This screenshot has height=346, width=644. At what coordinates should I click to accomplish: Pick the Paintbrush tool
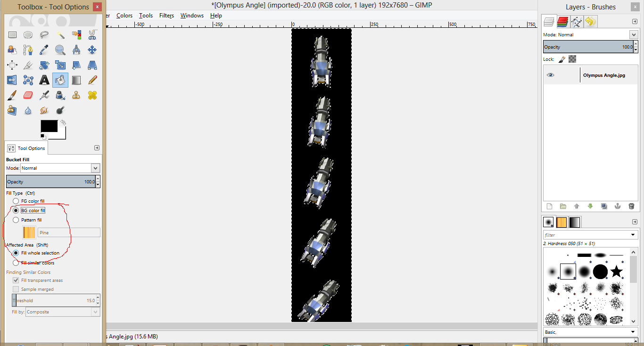(12, 95)
